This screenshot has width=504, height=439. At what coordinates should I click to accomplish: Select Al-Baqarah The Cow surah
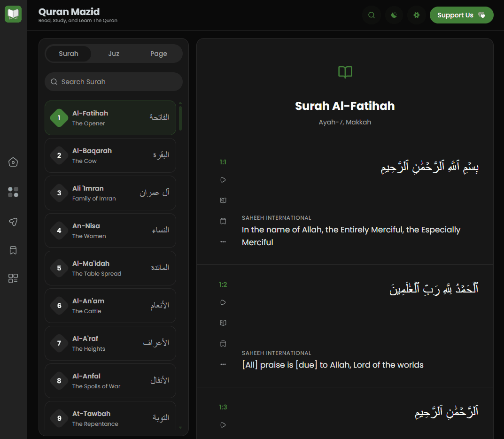(x=110, y=155)
